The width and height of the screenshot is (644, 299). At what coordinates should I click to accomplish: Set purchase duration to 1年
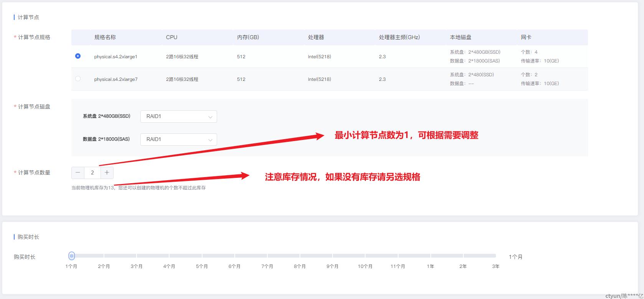point(430,256)
